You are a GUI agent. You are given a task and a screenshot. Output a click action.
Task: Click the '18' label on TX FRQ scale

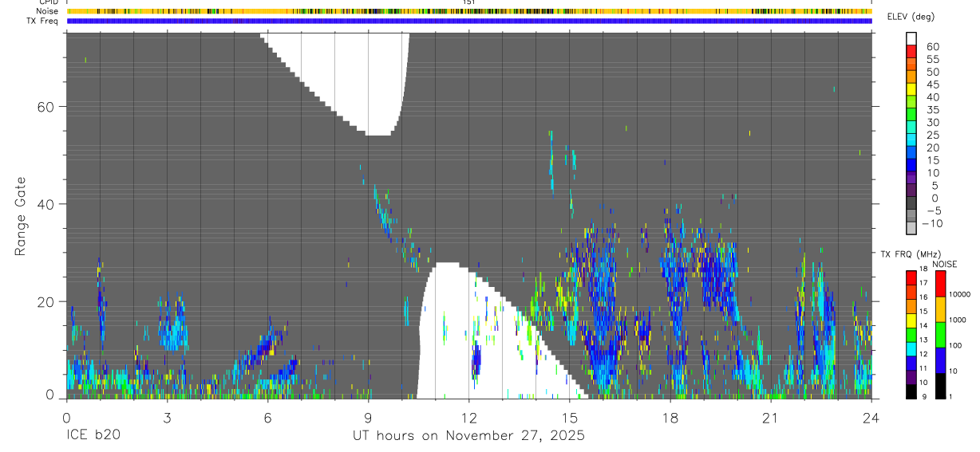[x=923, y=269]
